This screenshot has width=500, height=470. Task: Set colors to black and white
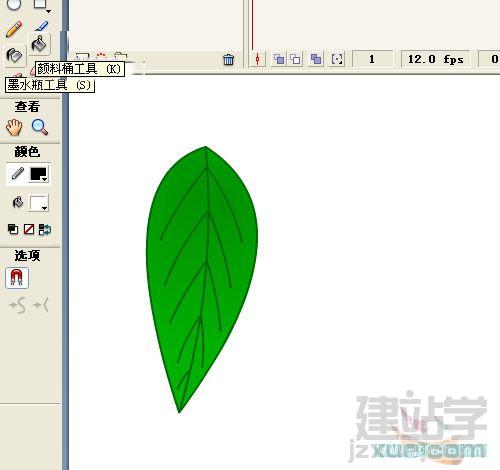click(13, 229)
